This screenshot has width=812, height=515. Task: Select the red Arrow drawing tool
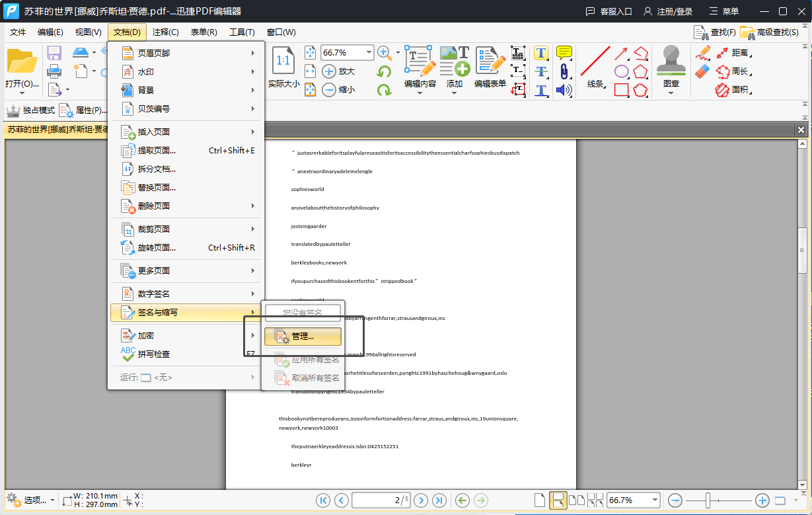(x=621, y=53)
